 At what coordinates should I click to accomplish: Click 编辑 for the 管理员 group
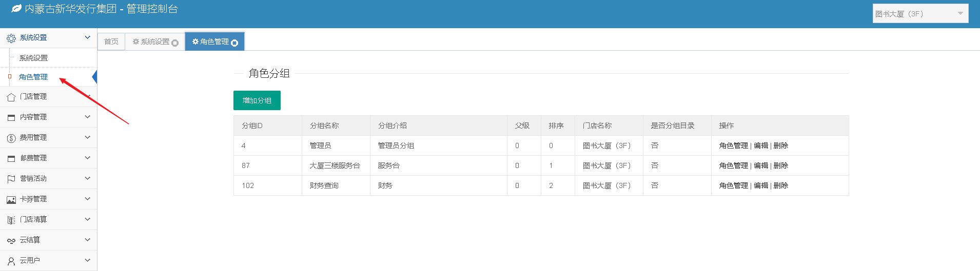[x=761, y=145]
